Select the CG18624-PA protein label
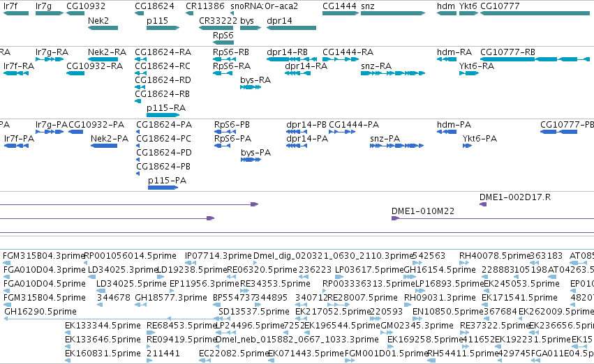 point(164,125)
